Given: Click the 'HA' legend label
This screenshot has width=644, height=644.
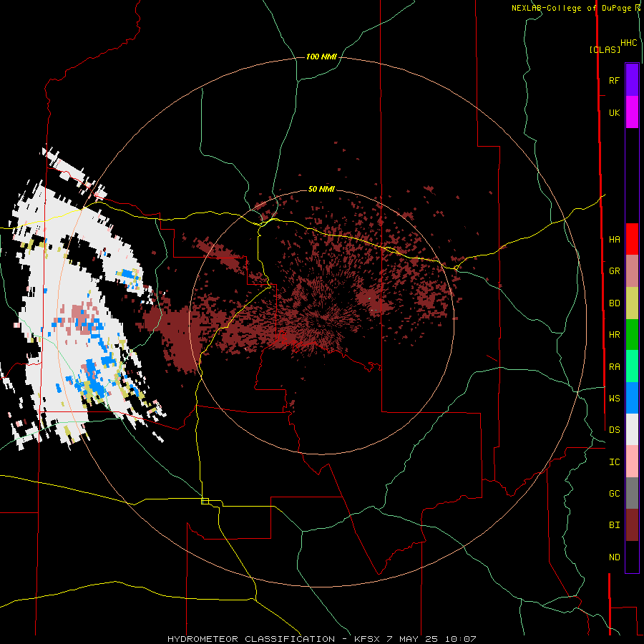Looking at the screenshot, I should click(x=614, y=240).
